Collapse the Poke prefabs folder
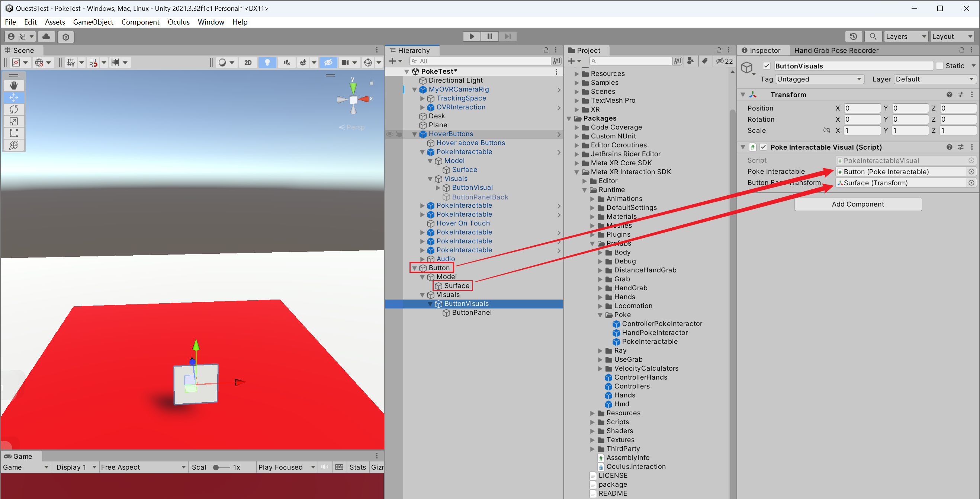The height and width of the screenshot is (499, 980). tap(600, 315)
